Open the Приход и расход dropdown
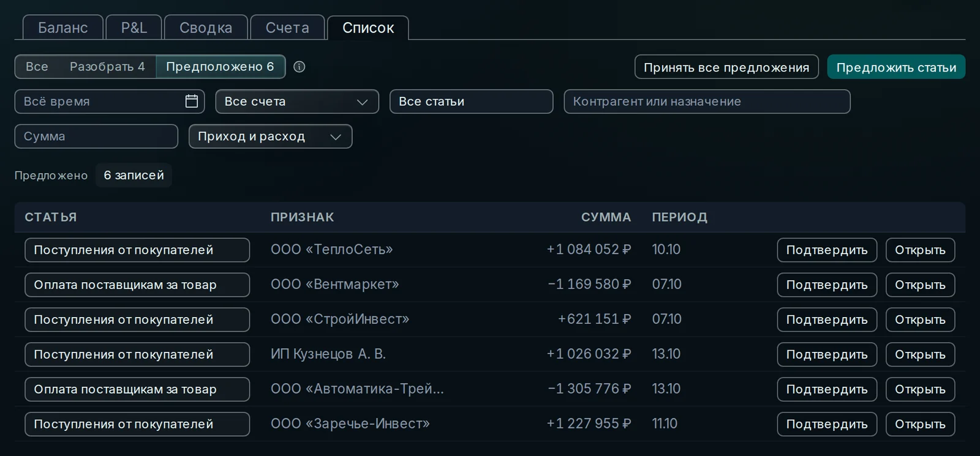The width and height of the screenshot is (980, 456). pos(270,136)
